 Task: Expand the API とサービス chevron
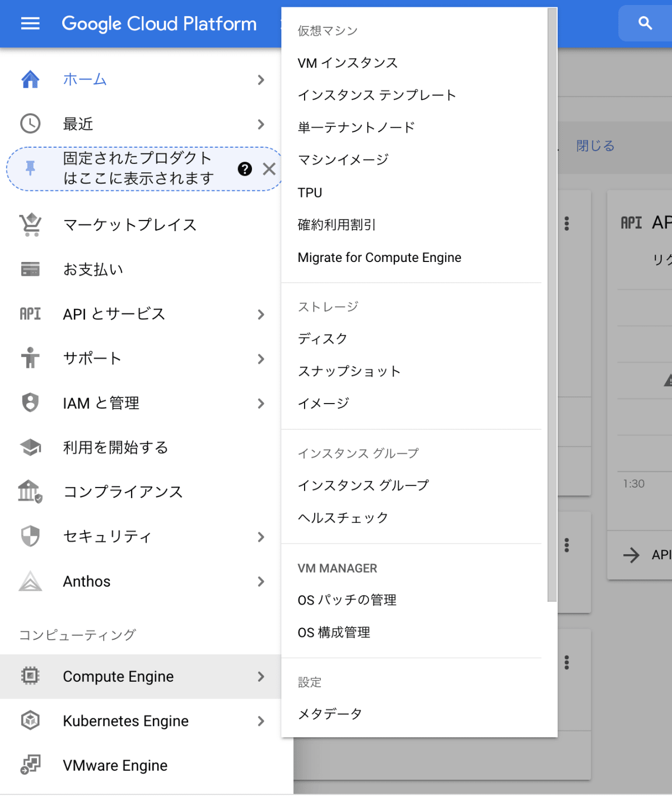261,315
